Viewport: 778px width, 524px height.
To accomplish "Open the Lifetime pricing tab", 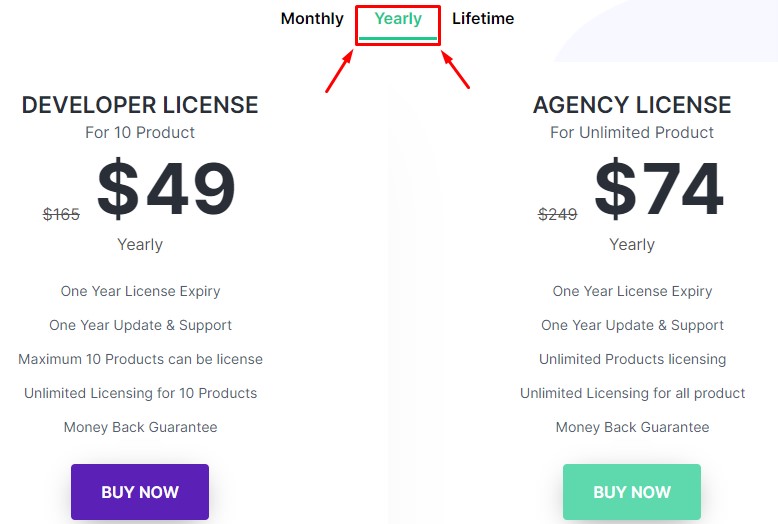I will tap(483, 19).
